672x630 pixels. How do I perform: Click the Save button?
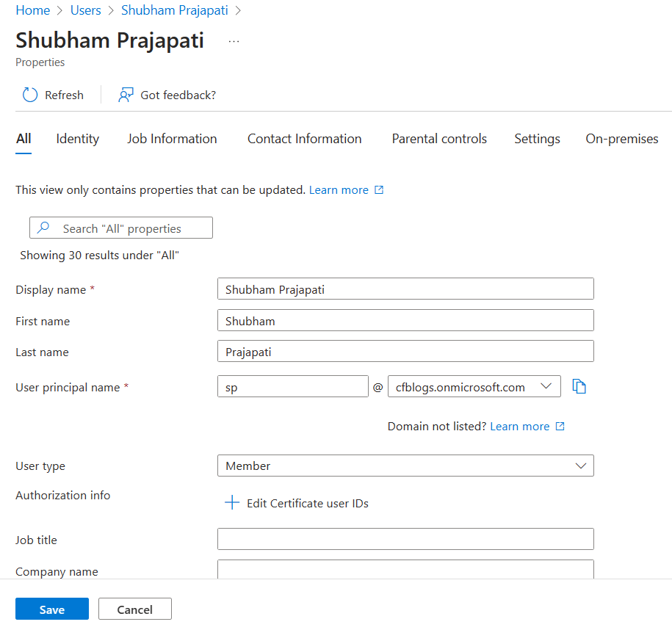[x=52, y=609]
